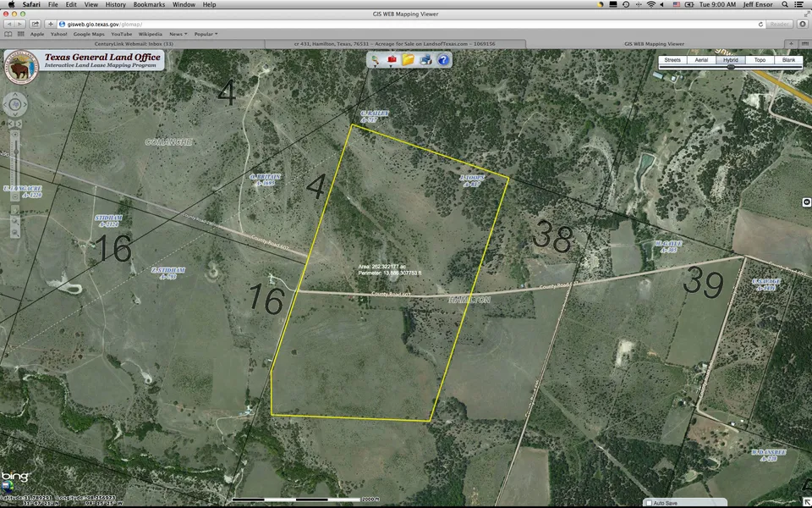Viewport: 812px width, 508px height.
Task: Click the Wikipedia bookmark link
Action: (150, 34)
